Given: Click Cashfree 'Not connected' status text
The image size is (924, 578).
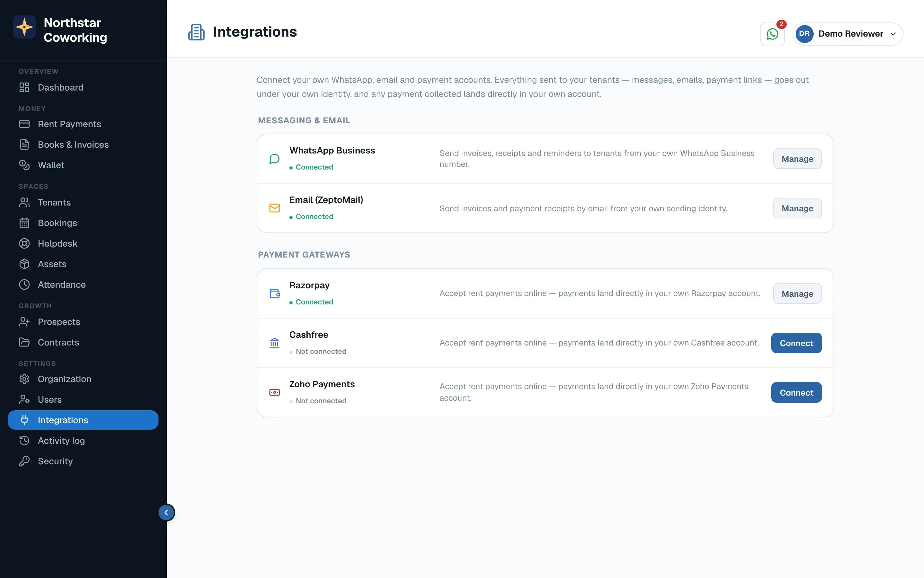Looking at the screenshot, I should (x=321, y=351).
